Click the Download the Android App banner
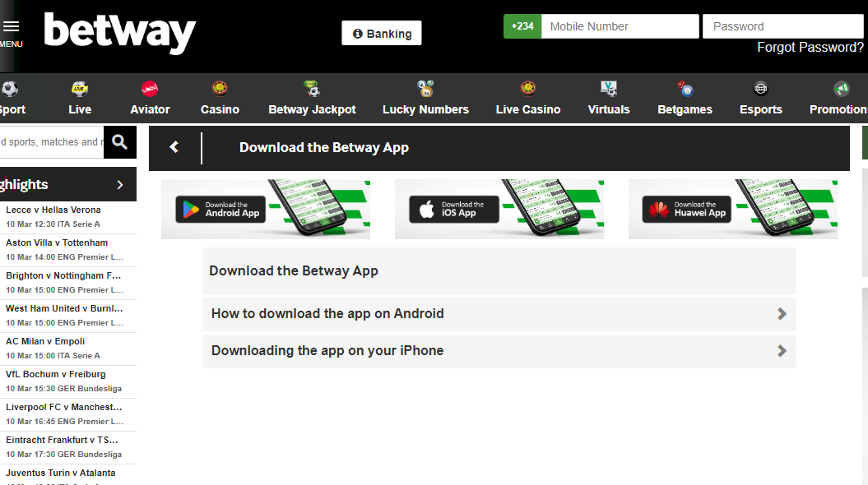 pyautogui.click(x=265, y=210)
